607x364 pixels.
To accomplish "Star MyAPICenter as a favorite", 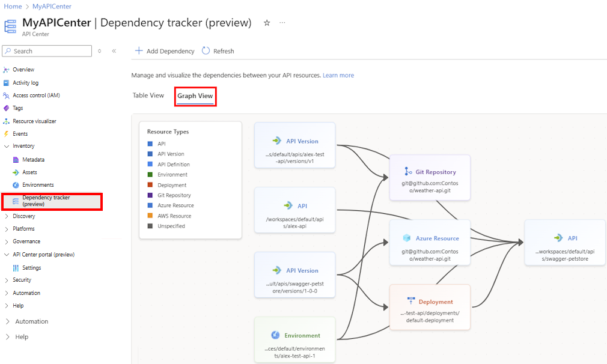I will click(x=266, y=22).
